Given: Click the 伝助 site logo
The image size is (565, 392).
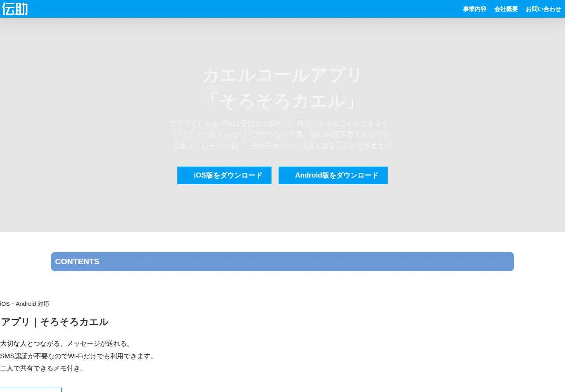Looking at the screenshot, I should [x=15, y=9].
